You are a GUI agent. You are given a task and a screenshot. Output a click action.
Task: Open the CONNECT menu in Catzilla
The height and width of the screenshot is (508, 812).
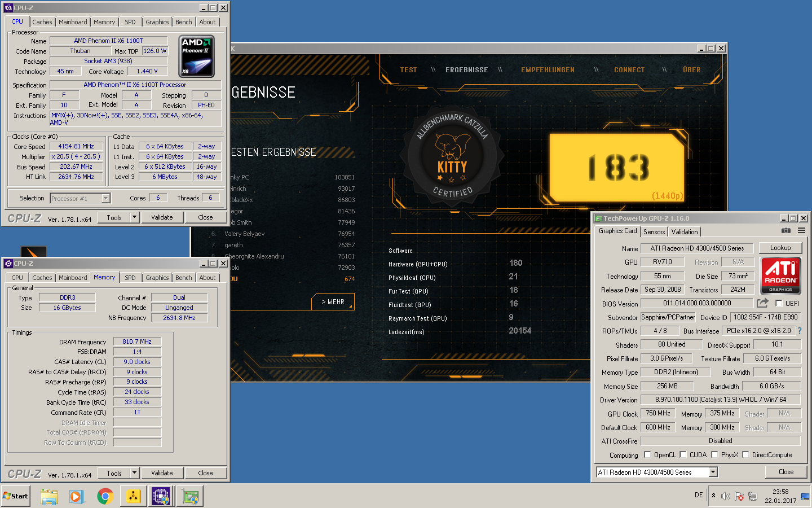pyautogui.click(x=629, y=70)
